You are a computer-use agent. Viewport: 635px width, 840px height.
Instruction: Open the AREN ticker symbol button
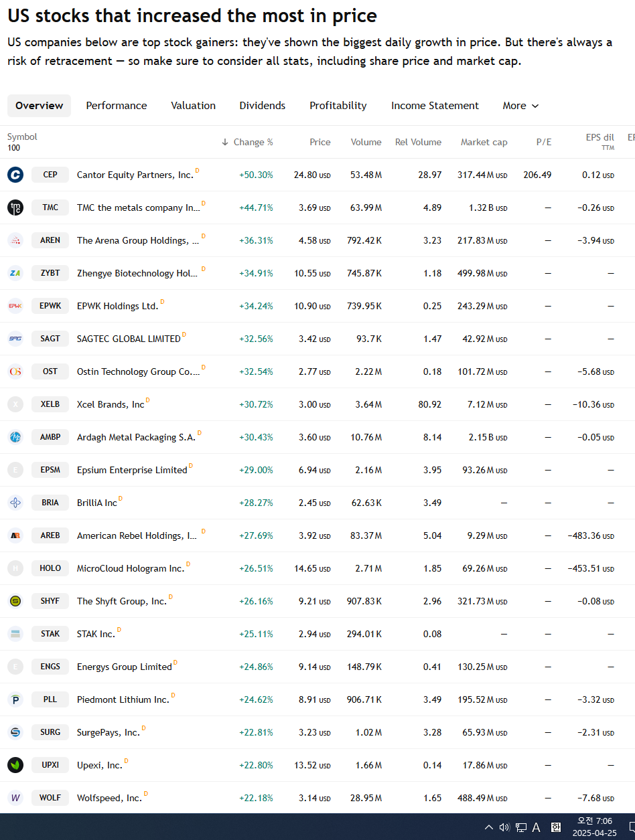50,240
